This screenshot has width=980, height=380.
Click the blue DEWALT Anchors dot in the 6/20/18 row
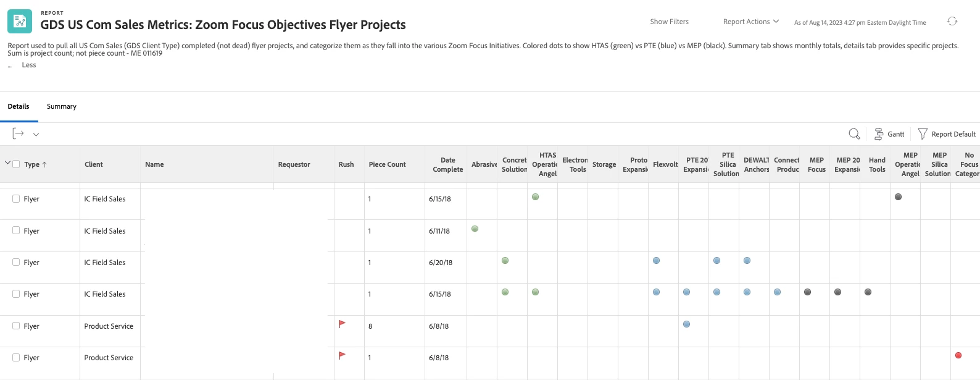(747, 261)
